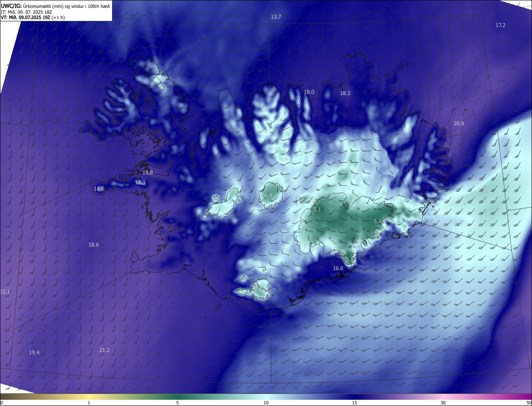Screen dimensions: 532x406
Task: Click the 20.8 value label on the map
Action: point(459,124)
